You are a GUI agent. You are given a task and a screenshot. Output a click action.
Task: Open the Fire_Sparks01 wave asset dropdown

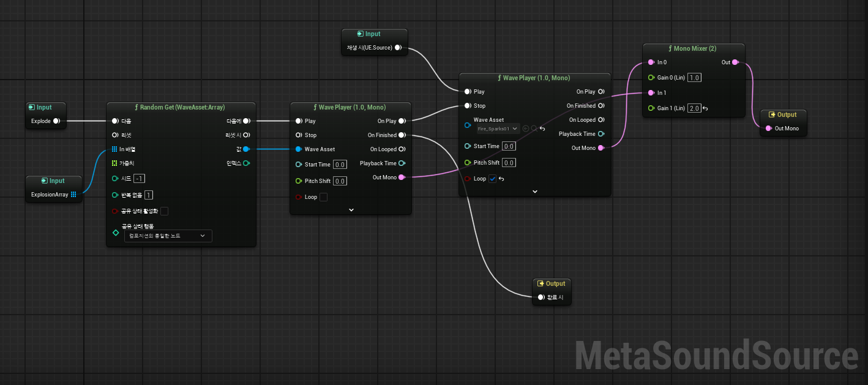[x=498, y=129]
